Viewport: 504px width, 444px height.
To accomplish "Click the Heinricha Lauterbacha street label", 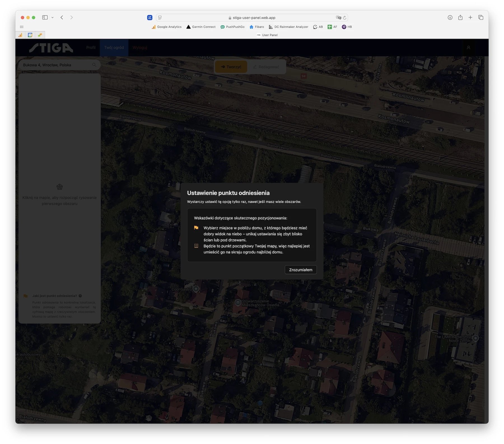I will (x=417, y=238).
